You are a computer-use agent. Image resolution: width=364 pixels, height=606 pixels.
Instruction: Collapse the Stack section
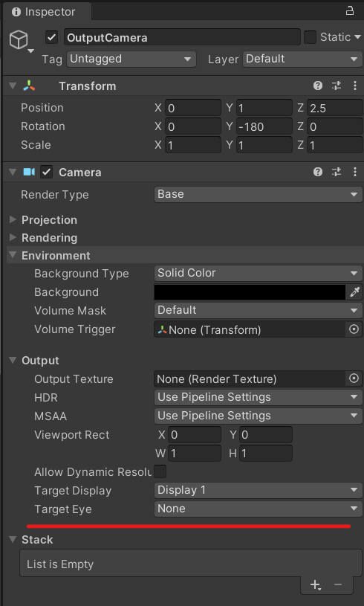tap(13, 539)
